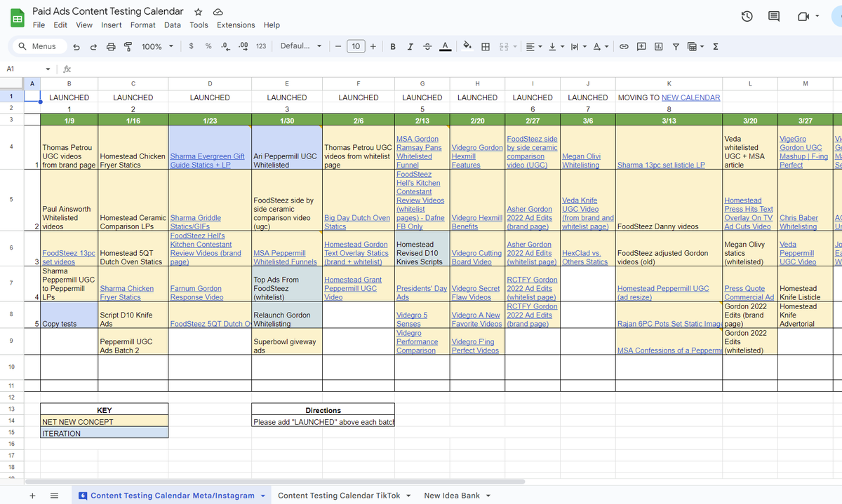
Task: Open the Content Testing Calendar TikTok tab arrow
Action: (408, 496)
